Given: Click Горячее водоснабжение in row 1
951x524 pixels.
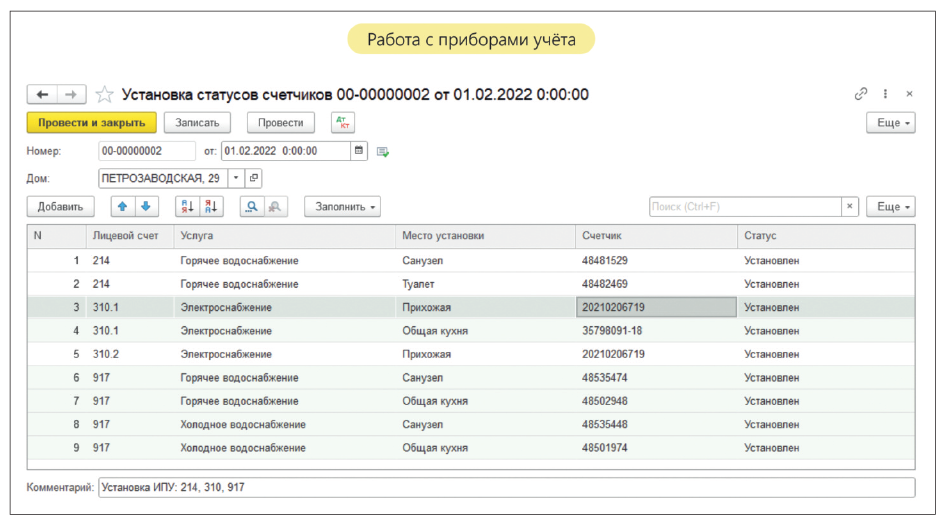Looking at the screenshot, I should click(239, 260).
